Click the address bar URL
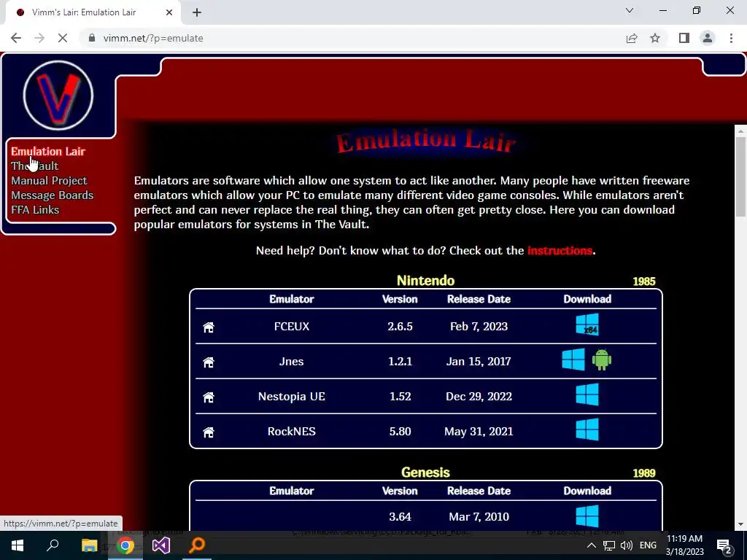 click(153, 38)
